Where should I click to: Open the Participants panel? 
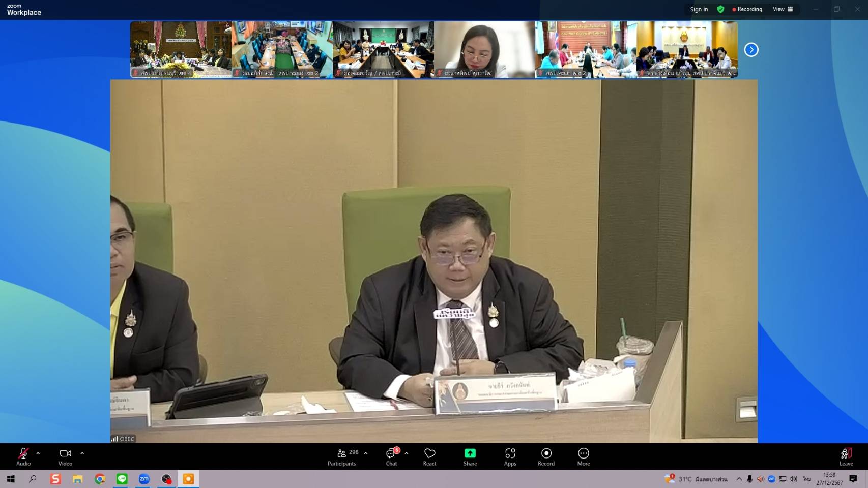(341, 456)
